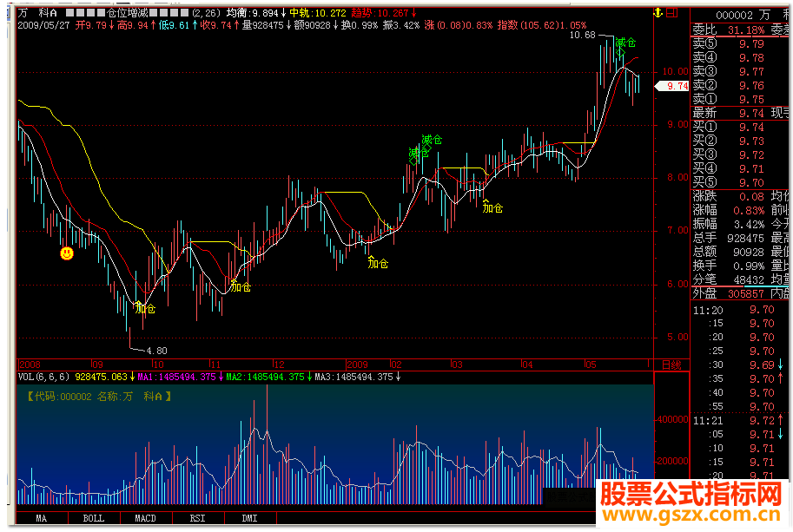Screen dimensions: 793x532
Task: Click the 05 month label on the time axis
Action: (591, 365)
